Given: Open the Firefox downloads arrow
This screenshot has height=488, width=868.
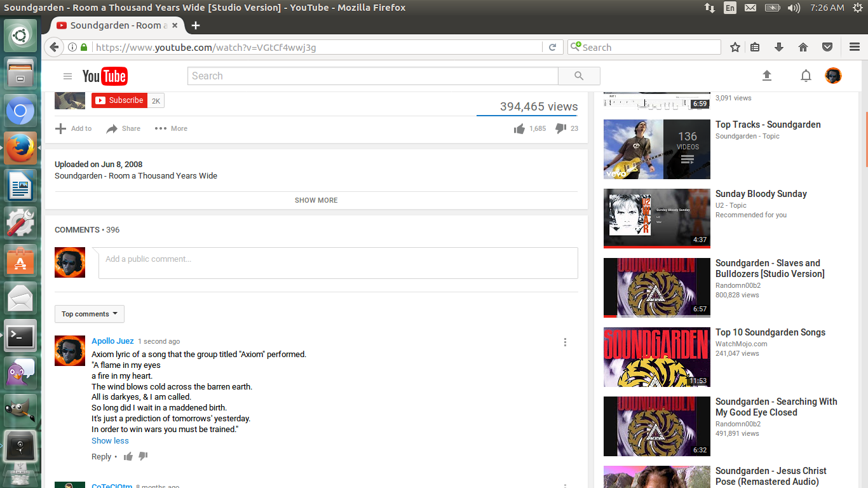Looking at the screenshot, I should coord(779,47).
